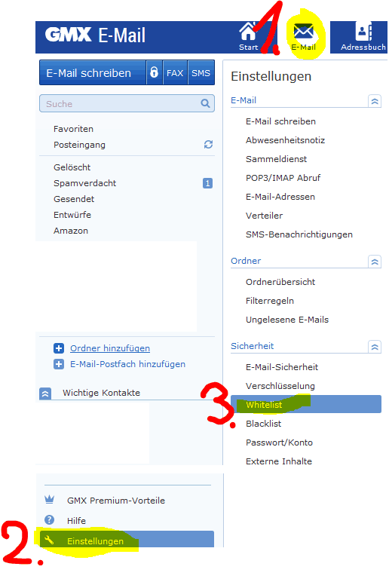This screenshot has width=389, height=588.
Task: Click the encrypted mail lock icon
Action: (x=154, y=72)
